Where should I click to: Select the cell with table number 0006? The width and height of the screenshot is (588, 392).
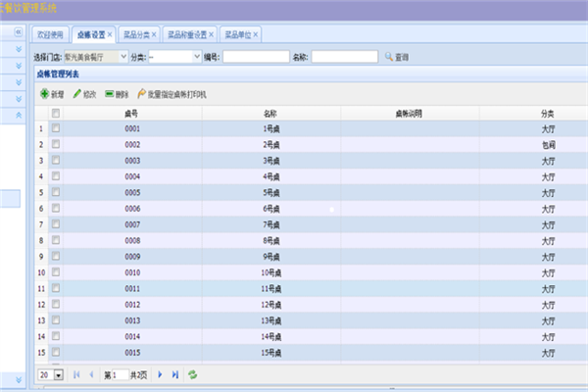(132, 209)
